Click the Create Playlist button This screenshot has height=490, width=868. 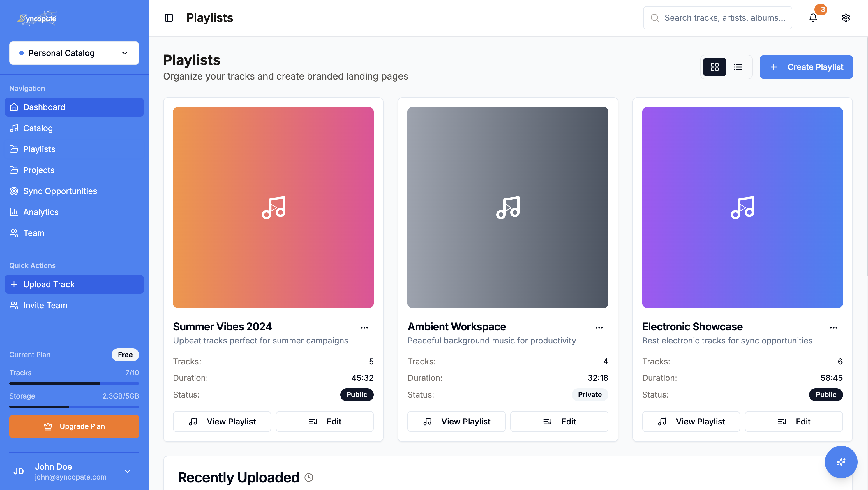click(x=806, y=67)
